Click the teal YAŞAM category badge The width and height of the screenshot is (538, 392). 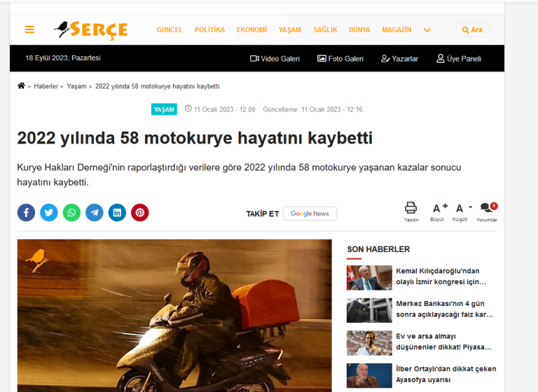click(x=164, y=109)
